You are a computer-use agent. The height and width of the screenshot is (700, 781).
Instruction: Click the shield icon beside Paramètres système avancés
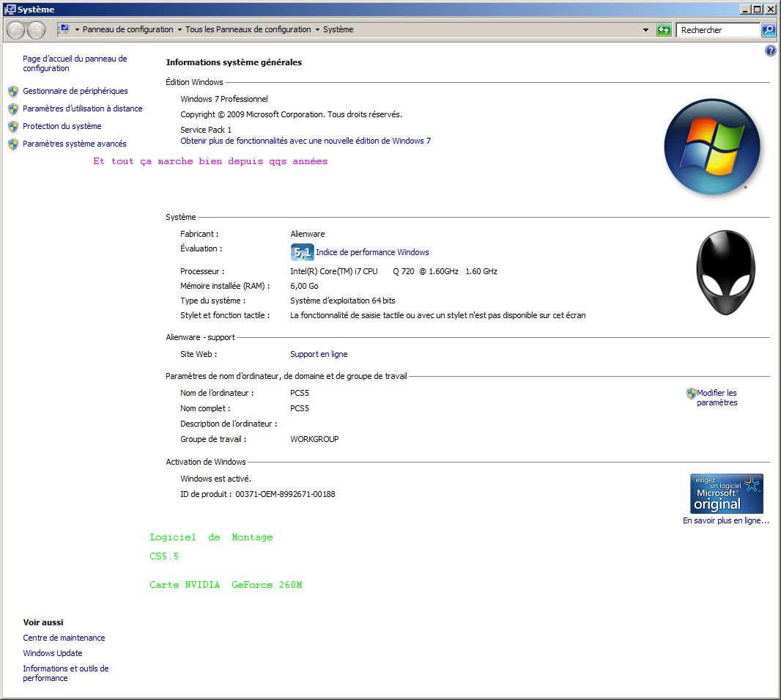click(13, 144)
